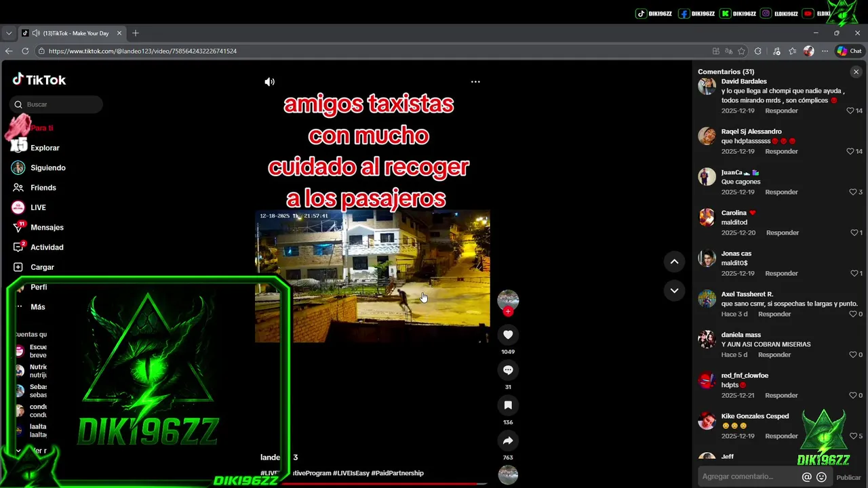Click the browser address bar URL
The width and height of the screenshot is (868, 488).
tap(142, 51)
